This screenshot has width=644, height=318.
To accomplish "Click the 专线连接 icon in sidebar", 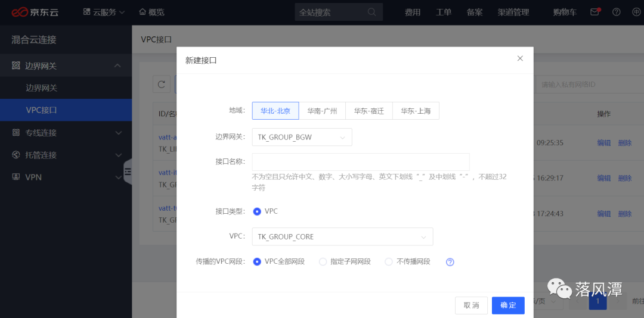I will pyautogui.click(x=16, y=133).
